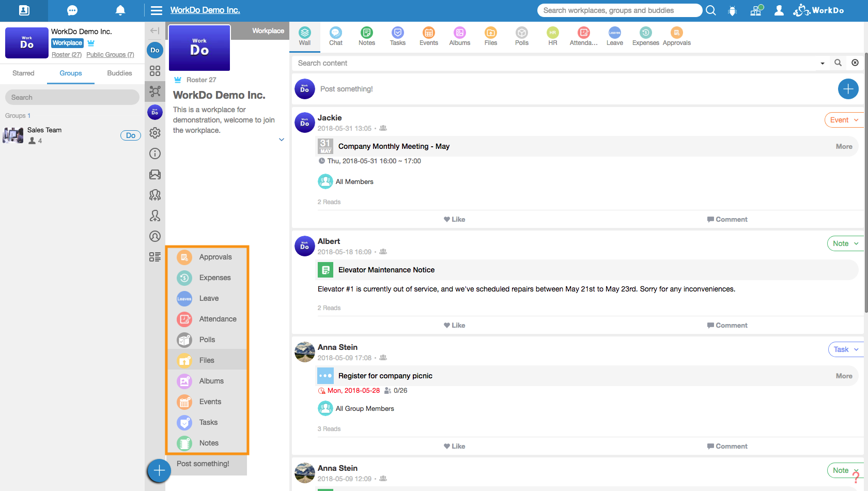Choose Attendance in the popup menu
The image size is (868, 491).
[207, 319]
